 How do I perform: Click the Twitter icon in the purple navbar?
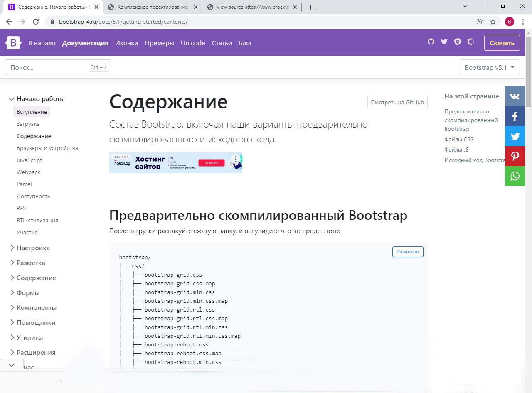pos(444,42)
